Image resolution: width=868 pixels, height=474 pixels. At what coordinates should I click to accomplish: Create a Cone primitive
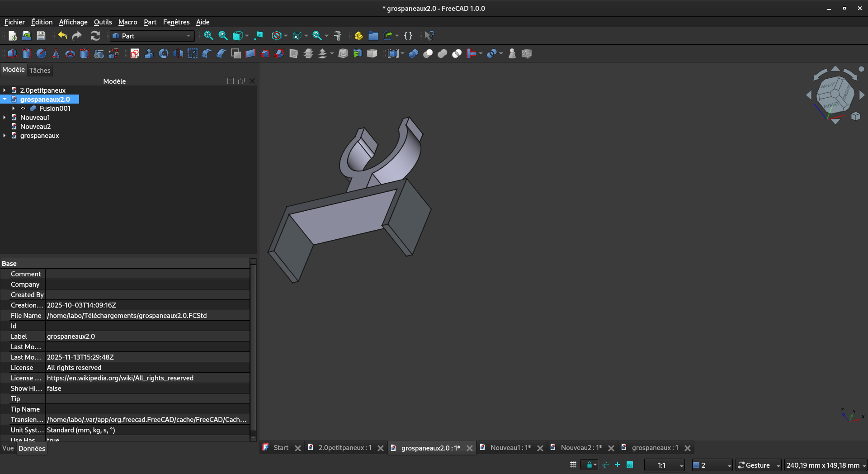click(x=56, y=54)
